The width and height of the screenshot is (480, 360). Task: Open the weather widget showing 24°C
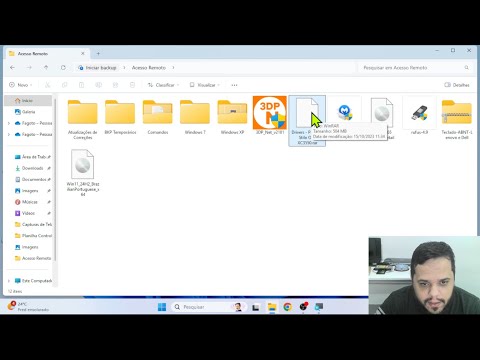pyautogui.click(x=28, y=306)
